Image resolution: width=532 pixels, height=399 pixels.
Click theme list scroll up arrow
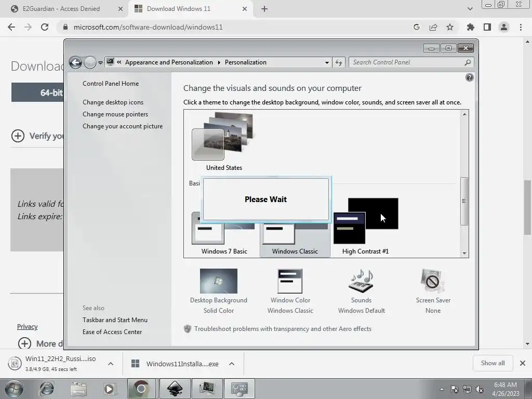pyautogui.click(x=464, y=114)
